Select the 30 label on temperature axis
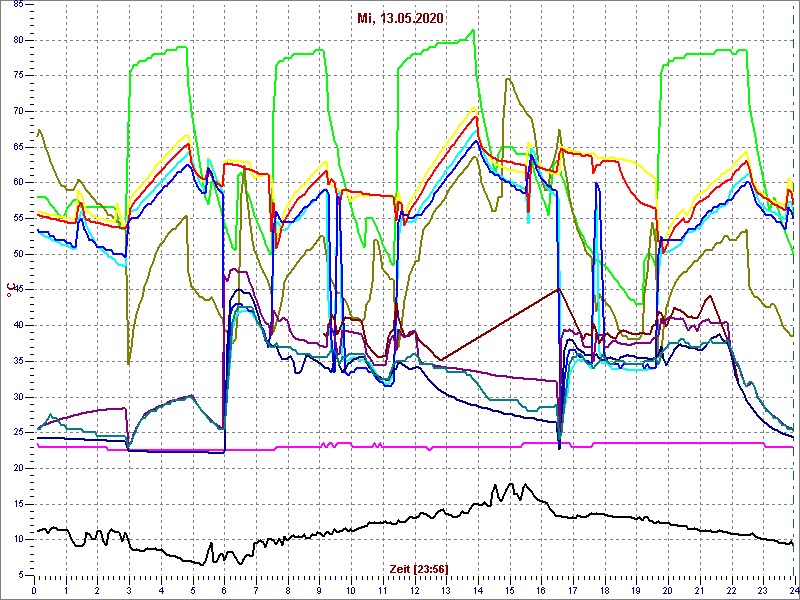 17,397
